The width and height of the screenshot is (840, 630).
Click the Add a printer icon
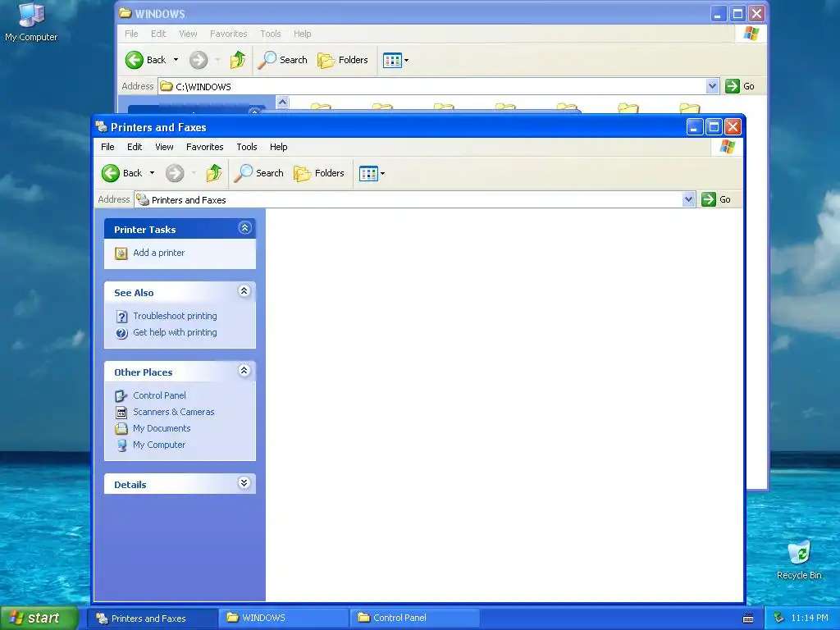(121, 253)
